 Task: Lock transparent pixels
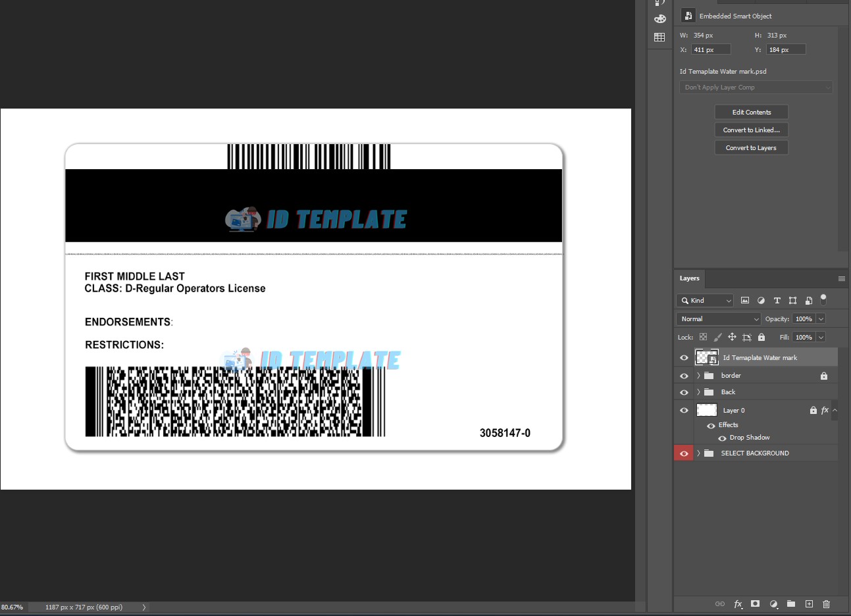tap(703, 337)
